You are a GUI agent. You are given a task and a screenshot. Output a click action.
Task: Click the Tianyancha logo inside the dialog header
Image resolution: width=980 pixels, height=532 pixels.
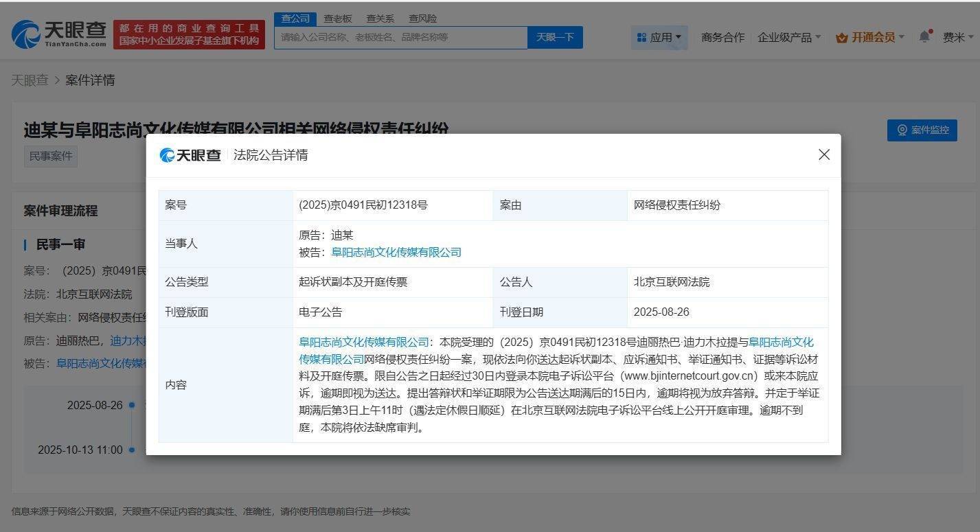point(190,155)
